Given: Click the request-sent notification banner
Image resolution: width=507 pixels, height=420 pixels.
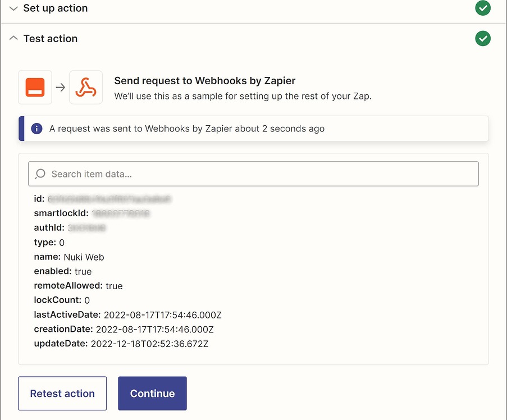Looking at the screenshot, I should (x=253, y=129).
